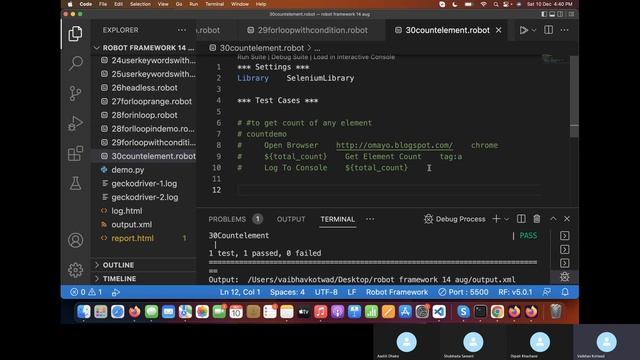Open the Terminal menu in menu bar
640x360 pixels.
[214, 4]
